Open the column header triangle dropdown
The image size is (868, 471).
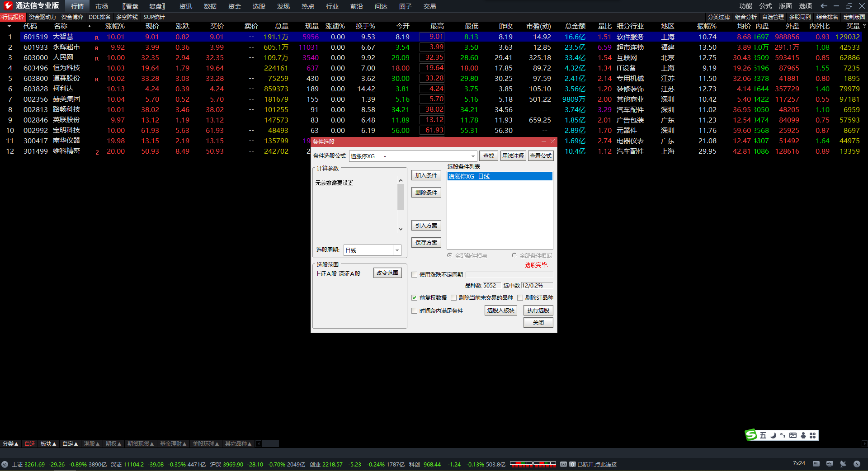9,26
